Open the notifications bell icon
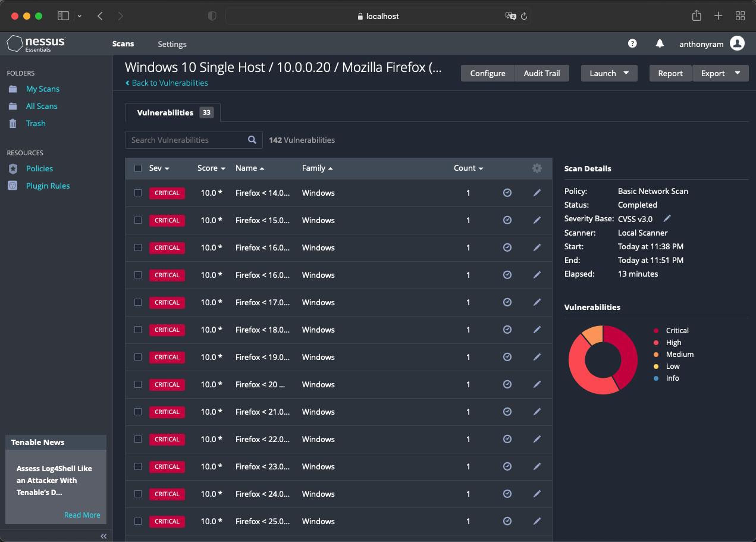The width and height of the screenshot is (756, 542). click(x=660, y=43)
